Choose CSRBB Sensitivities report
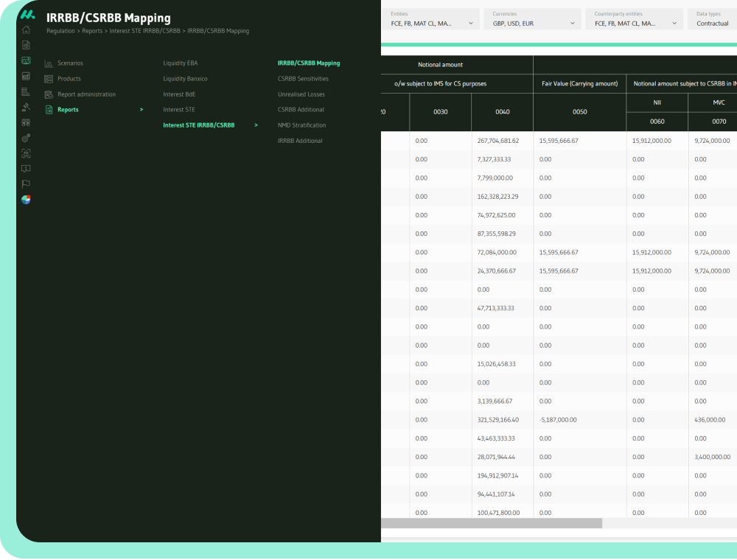 pos(303,79)
